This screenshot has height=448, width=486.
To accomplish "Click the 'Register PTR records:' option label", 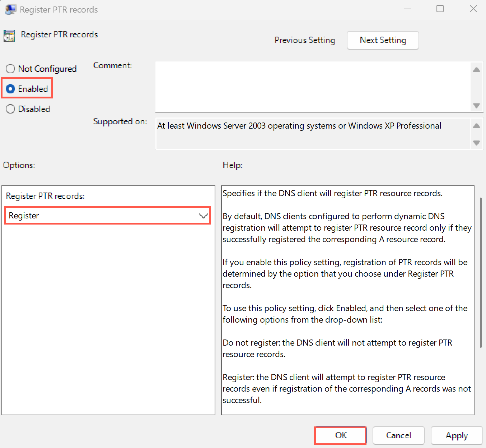I will tap(45, 196).
